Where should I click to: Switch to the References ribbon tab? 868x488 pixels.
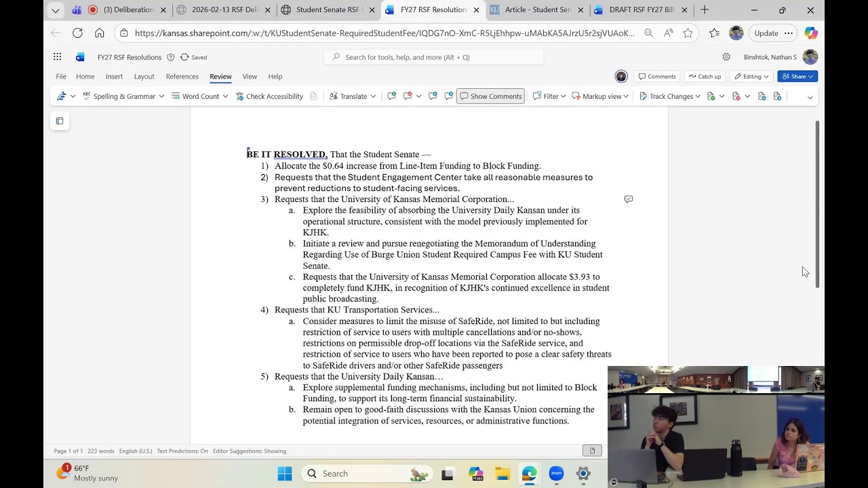pos(182,77)
